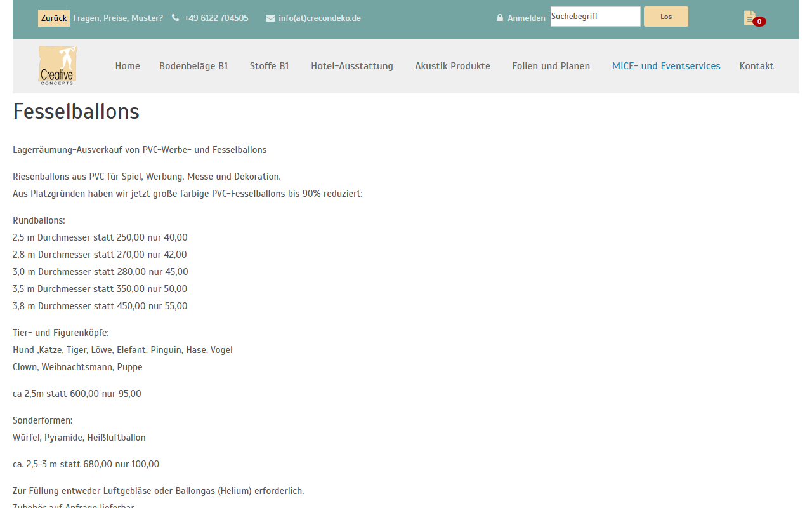Select the Stoffe B1 menu item
The width and height of the screenshot is (812, 508).
click(270, 66)
